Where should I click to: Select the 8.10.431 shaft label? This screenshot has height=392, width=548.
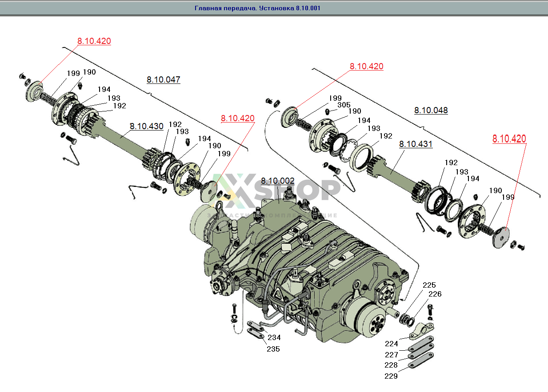(416, 144)
